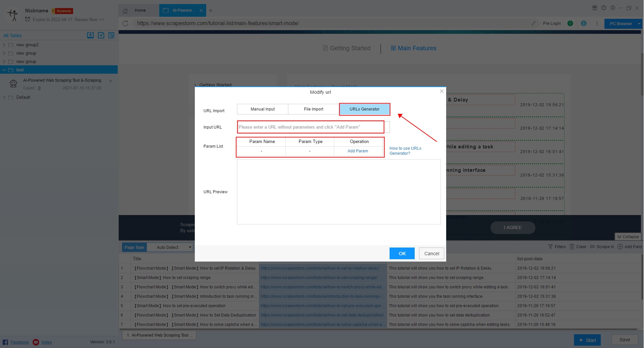Image resolution: width=644 pixels, height=348 pixels.
Task: Click the expiry alarm clock icon
Action: [x=27, y=19]
